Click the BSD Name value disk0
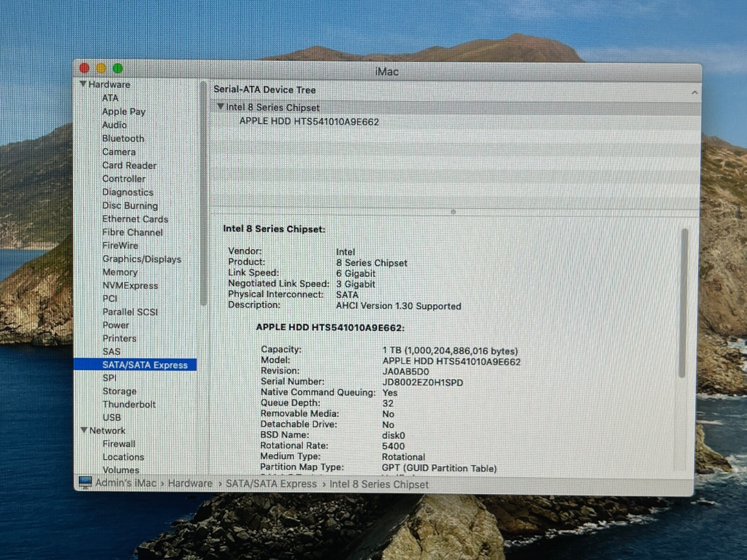The image size is (747, 560). (x=394, y=435)
